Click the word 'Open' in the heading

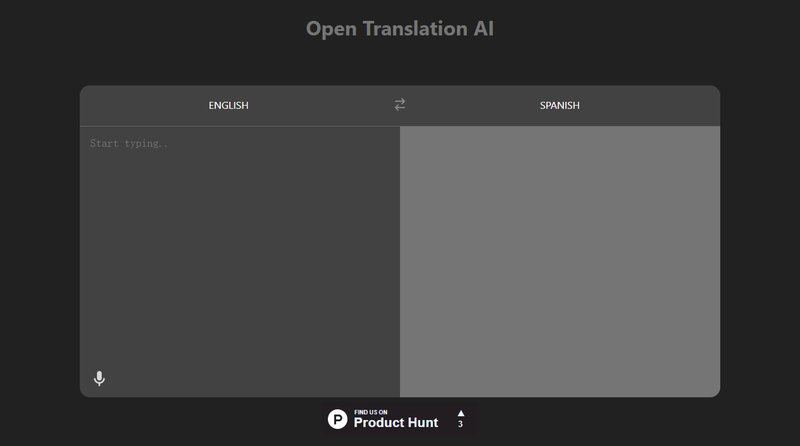pyautogui.click(x=329, y=28)
